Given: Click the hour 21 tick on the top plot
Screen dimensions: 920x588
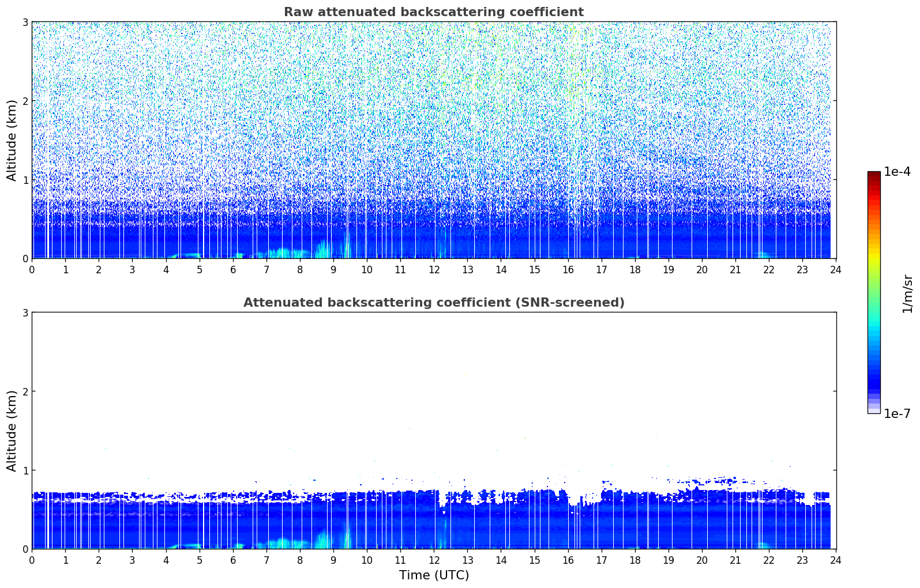Looking at the screenshot, I should click(735, 270).
